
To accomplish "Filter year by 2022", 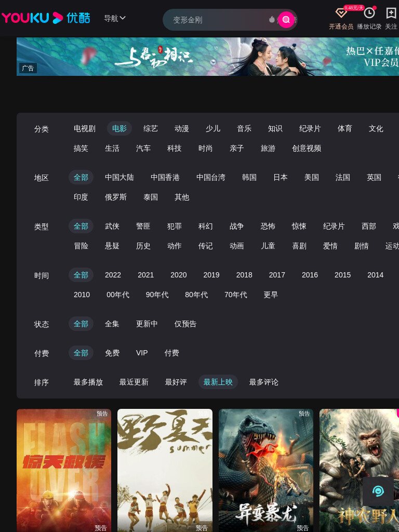I will point(113,275).
